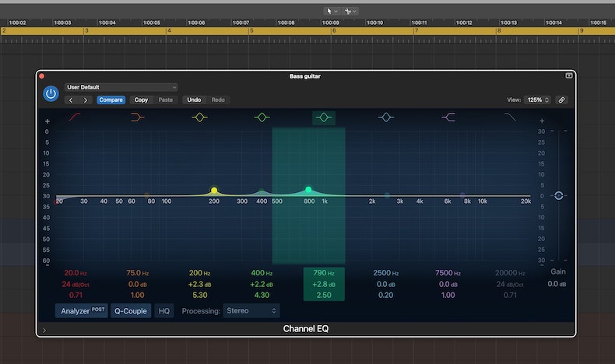
Task: Toggle the HQ button
Action: click(x=164, y=310)
